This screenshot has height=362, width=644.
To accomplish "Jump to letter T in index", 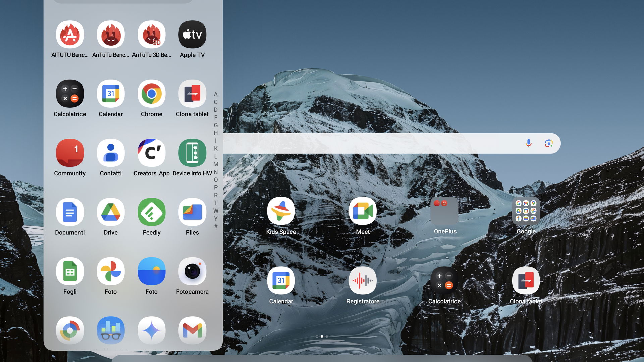I will coord(216,203).
